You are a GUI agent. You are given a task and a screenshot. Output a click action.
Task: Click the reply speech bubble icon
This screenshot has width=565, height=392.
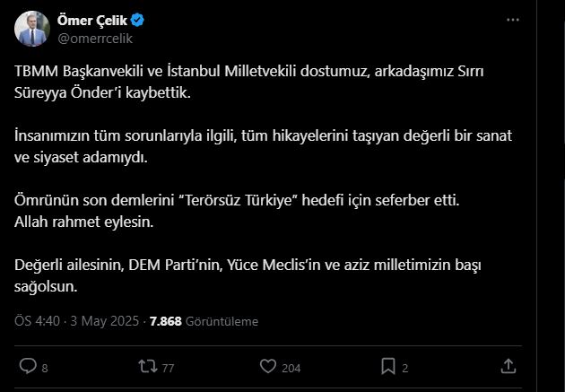(28, 366)
